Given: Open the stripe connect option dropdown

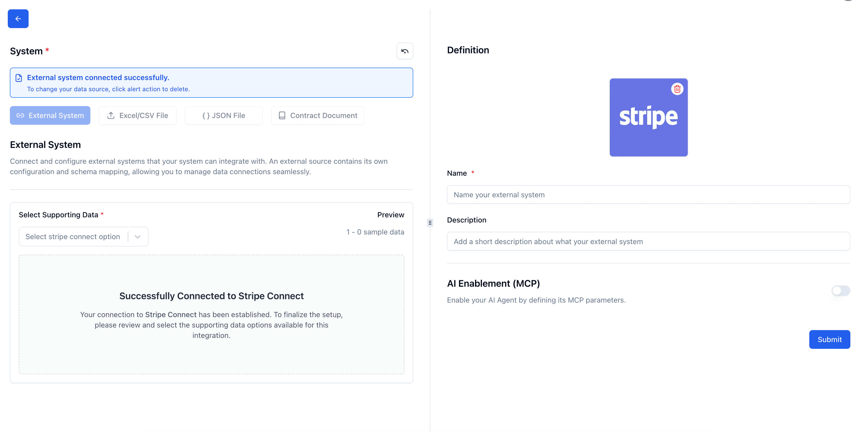Looking at the screenshot, I should (73, 236).
